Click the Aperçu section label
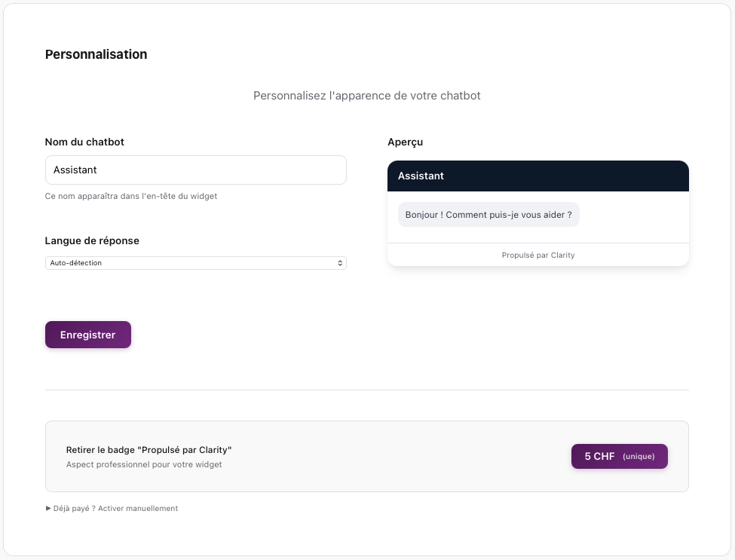The width and height of the screenshot is (735, 560). click(404, 142)
